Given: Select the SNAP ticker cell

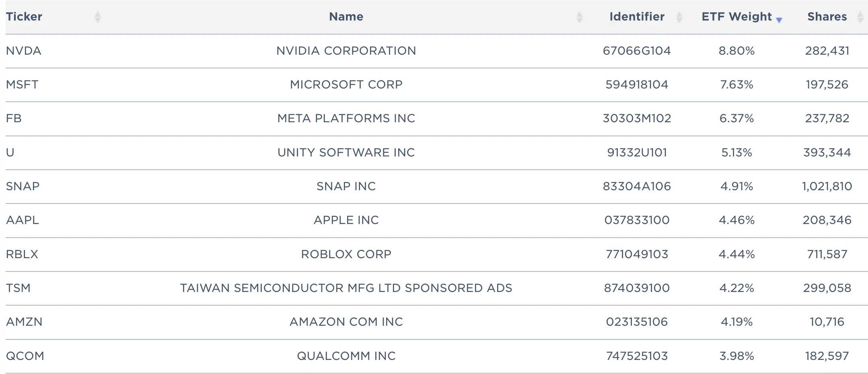Looking at the screenshot, I should coord(23,186).
